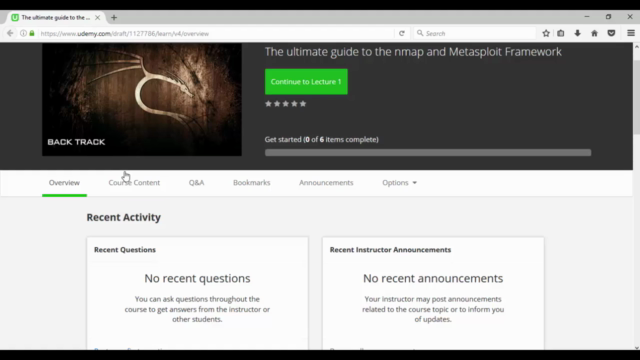Click the 'No recent announcements' text
This screenshot has width=640, height=360.
pos(433,278)
